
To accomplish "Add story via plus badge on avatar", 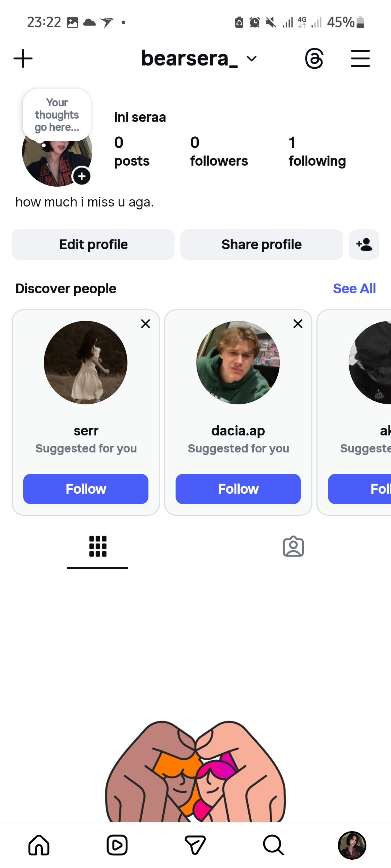I will (82, 176).
